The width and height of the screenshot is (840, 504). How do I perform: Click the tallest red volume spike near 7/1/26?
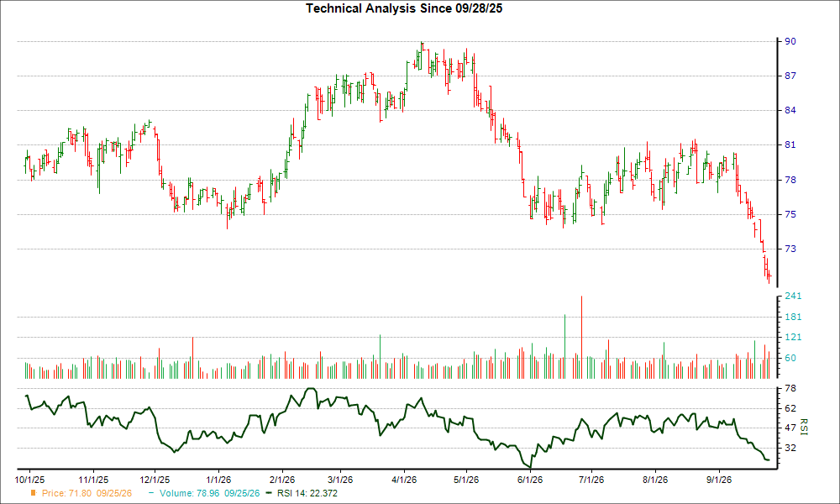coord(581,338)
